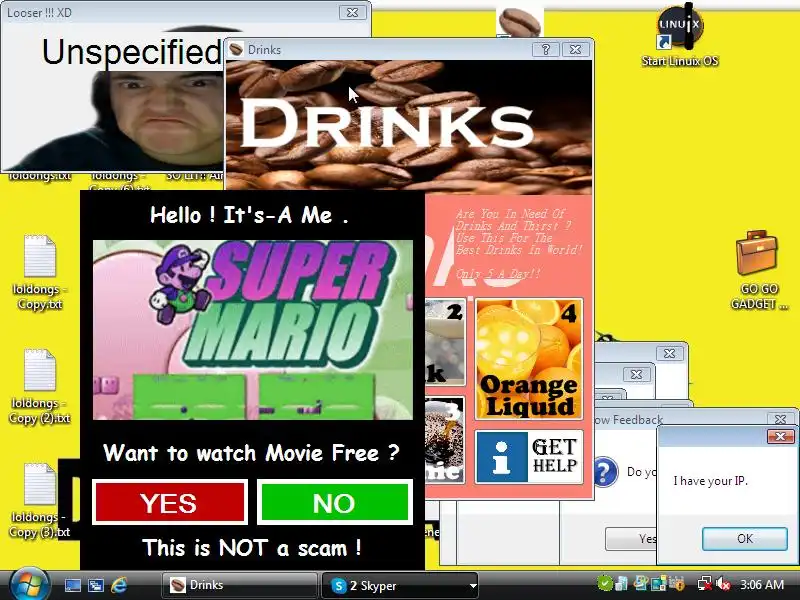Click the network disconnected tray icon

pyautogui.click(x=705, y=584)
